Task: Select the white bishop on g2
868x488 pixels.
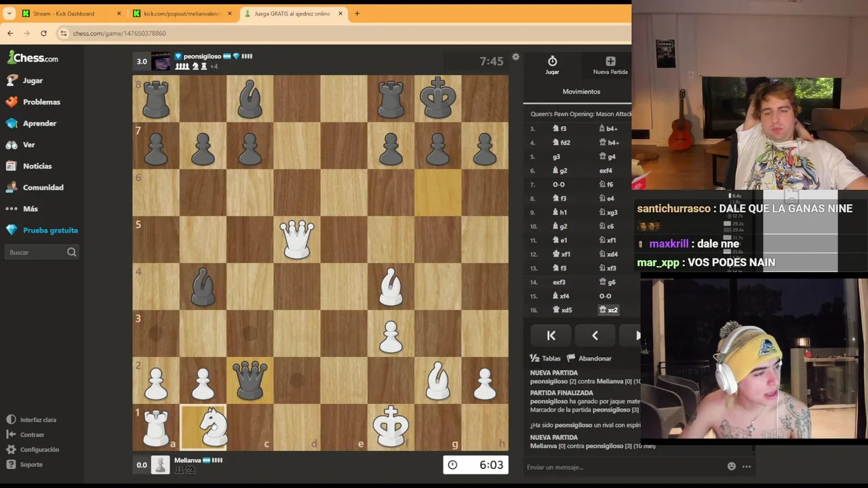Action: click(438, 380)
